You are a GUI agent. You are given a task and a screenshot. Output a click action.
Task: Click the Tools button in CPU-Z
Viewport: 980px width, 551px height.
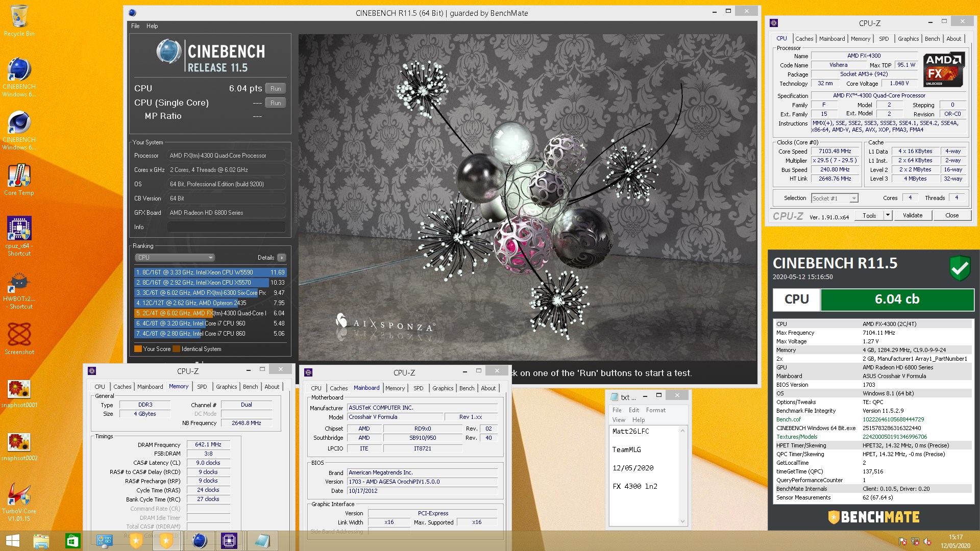pos(869,215)
